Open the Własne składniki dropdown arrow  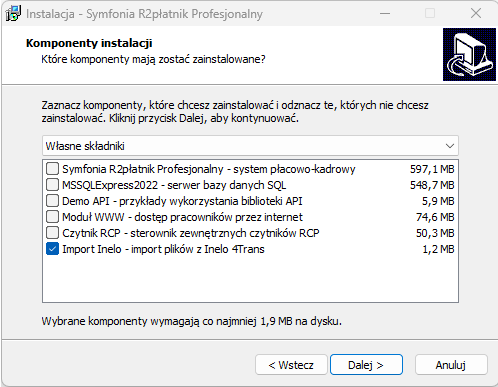tap(450, 146)
